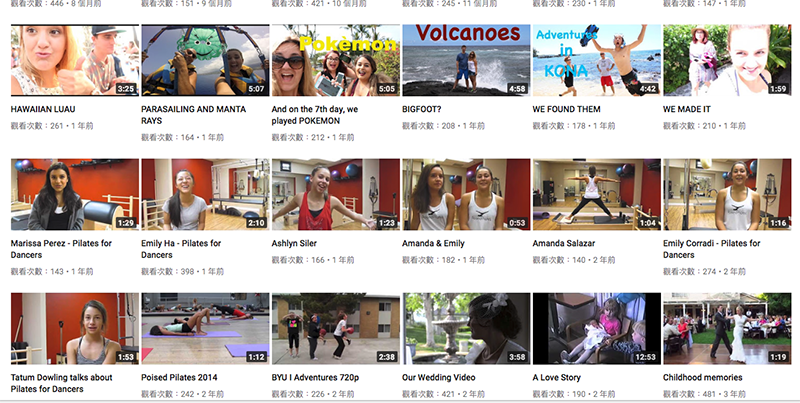This screenshot has width=800, height=403.
Task: Open the Pokemon video thumbnail
Action: [335, 60]
